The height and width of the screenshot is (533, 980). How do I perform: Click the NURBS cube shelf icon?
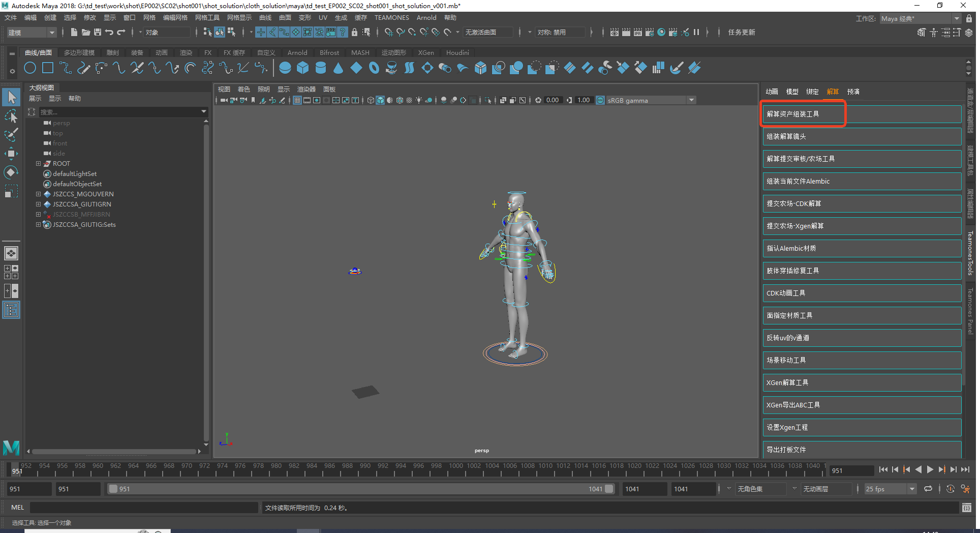pos(303,68)
